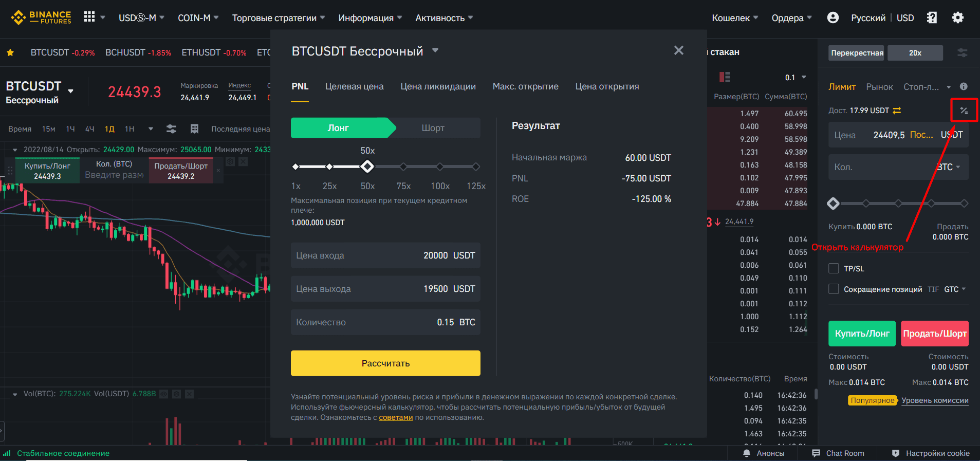This screenshot has height=461, width=980.
Task: Click the order size slider handle
Action: coord(833,204)
